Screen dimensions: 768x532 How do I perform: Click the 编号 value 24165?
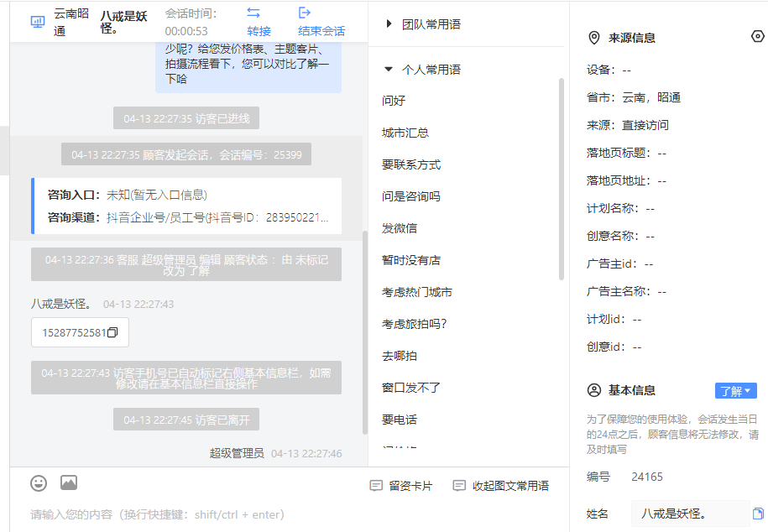click(647, 477)
